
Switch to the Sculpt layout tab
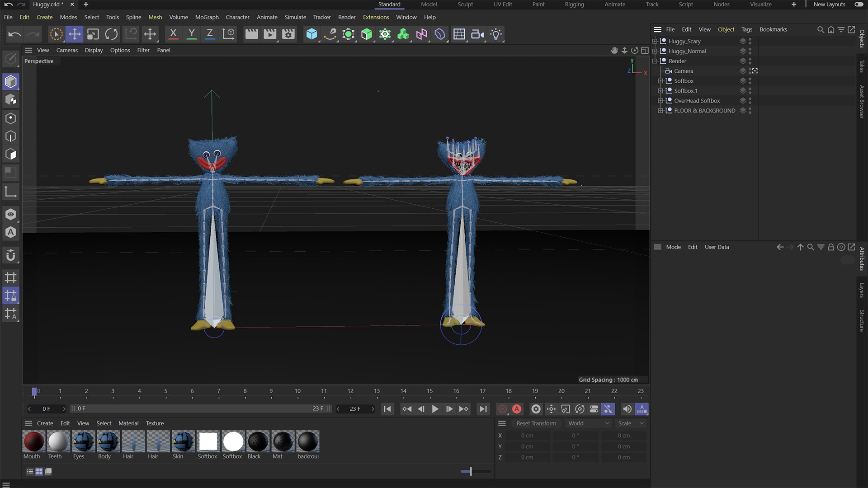tap(465, 5)
